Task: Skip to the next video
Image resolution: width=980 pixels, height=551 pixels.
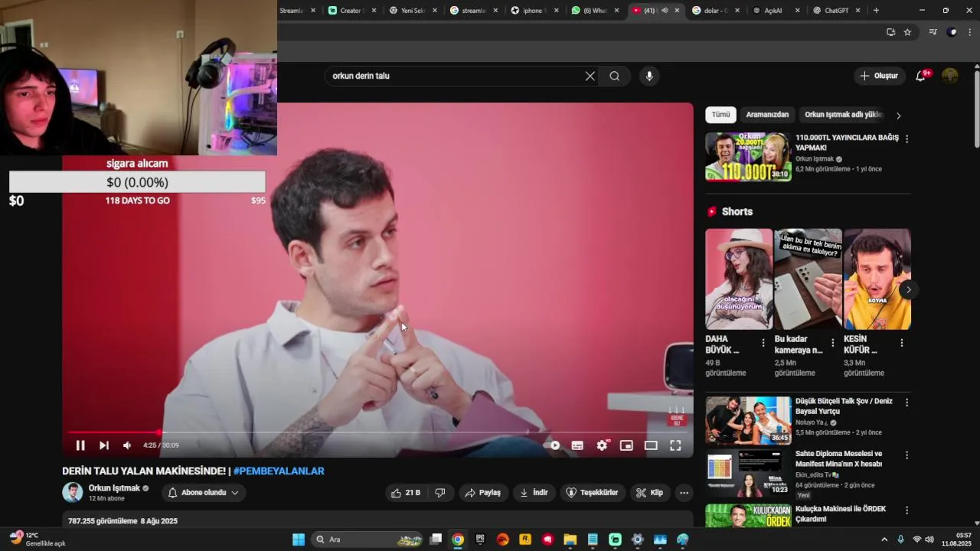Action: click(104, 445)
